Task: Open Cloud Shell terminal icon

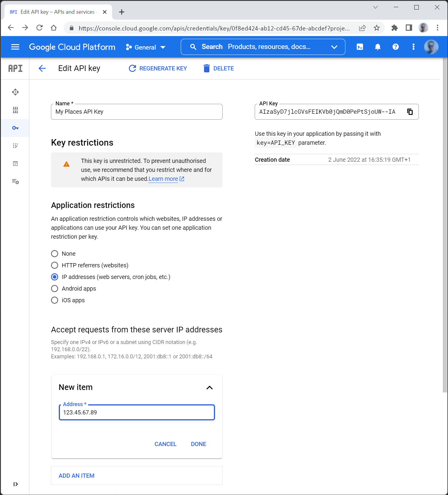Action: click(x=360, y=47)
